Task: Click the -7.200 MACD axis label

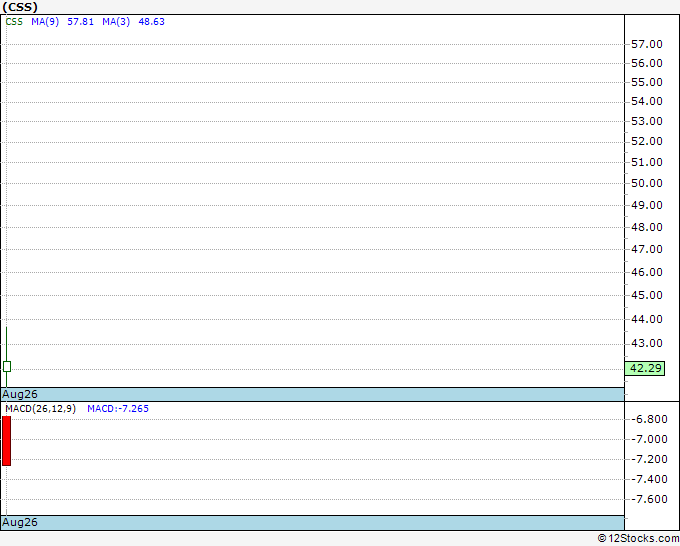Action: tap(649, 459)
